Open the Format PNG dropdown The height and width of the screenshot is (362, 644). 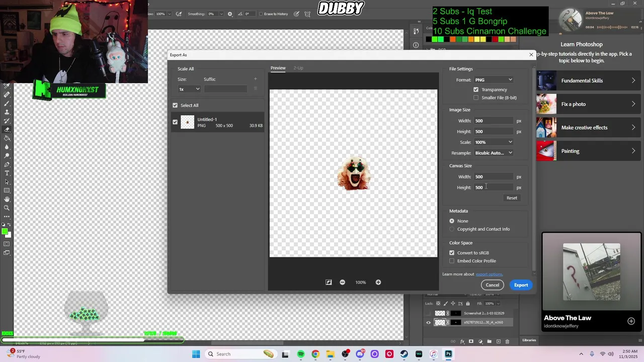494,80
